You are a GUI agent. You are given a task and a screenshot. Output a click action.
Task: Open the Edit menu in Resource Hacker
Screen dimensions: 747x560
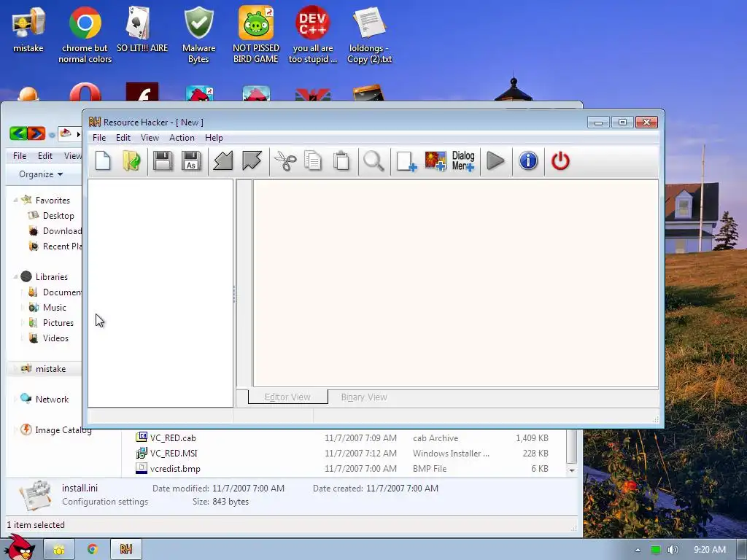tap(123, 138)
